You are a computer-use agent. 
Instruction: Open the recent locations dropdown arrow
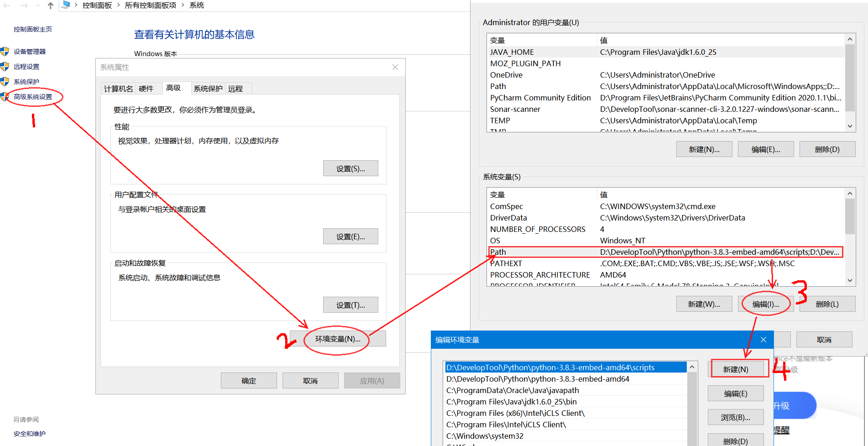pos(38,5)
